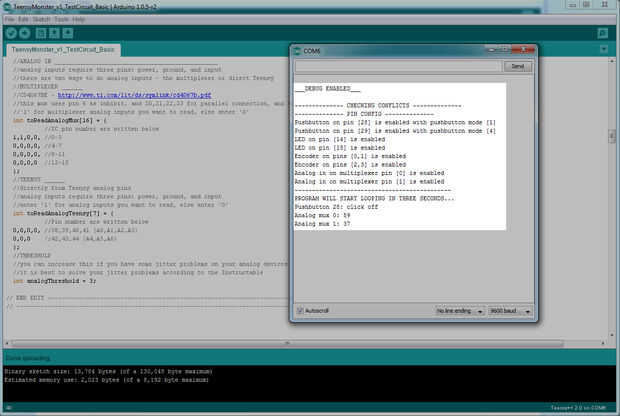Open the CD4067BE datasheet link
Image resolution: width=620 pixels, height=416 pixels.
[x=134, y=95]
